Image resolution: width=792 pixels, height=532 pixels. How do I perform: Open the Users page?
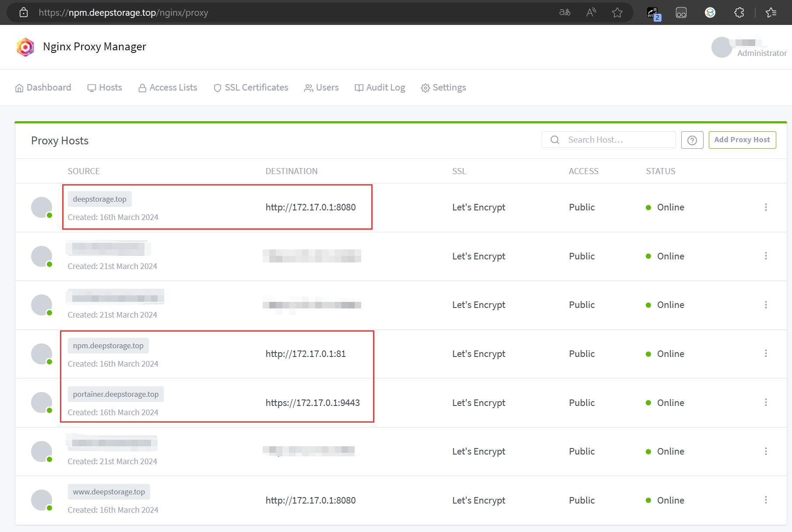pos(321,87)
